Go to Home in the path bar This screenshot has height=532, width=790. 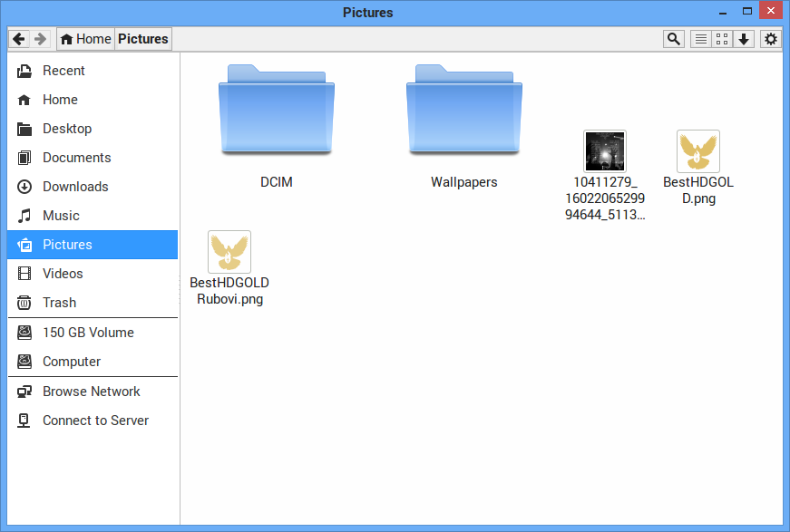85,39
